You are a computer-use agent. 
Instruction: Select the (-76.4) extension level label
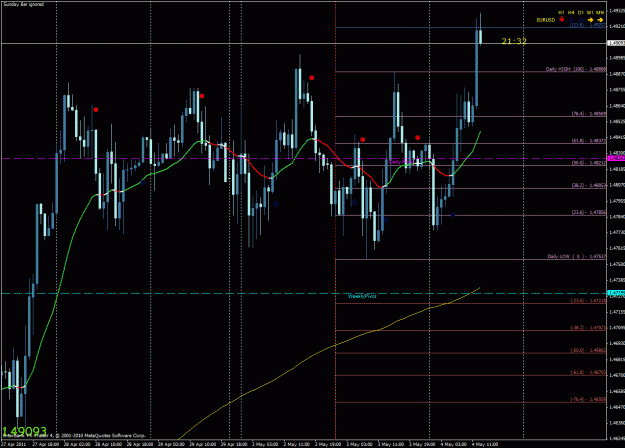[588, 399]
